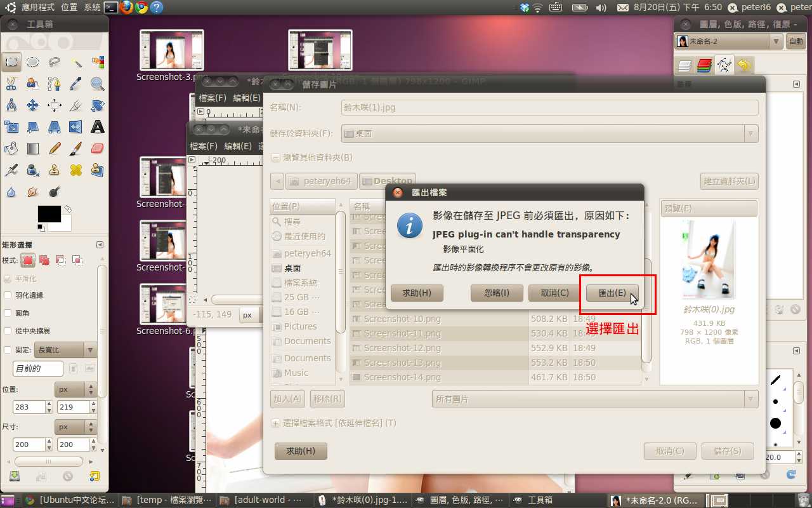812x508 pixels.
Task: Open Firefox from the top panel
Action: pyautogui.click(x=126, y=8)
